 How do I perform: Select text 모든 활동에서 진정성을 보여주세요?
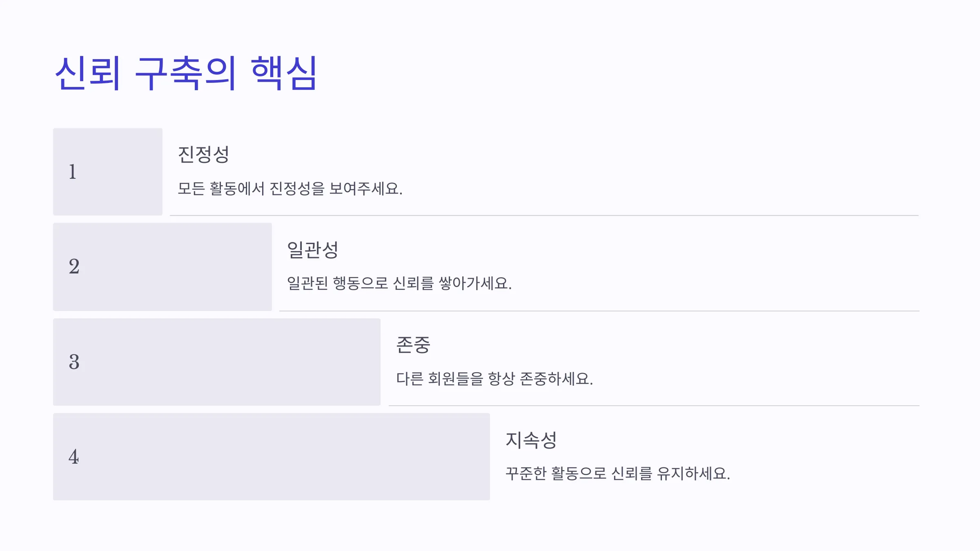click(x=290, y=189)
